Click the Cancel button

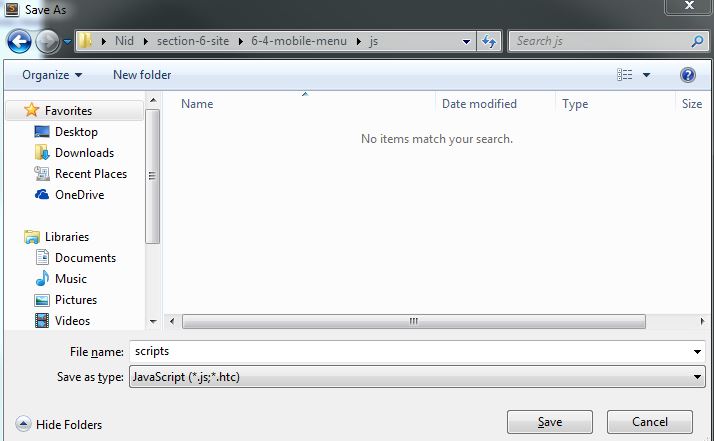click(x=649, y=422)
